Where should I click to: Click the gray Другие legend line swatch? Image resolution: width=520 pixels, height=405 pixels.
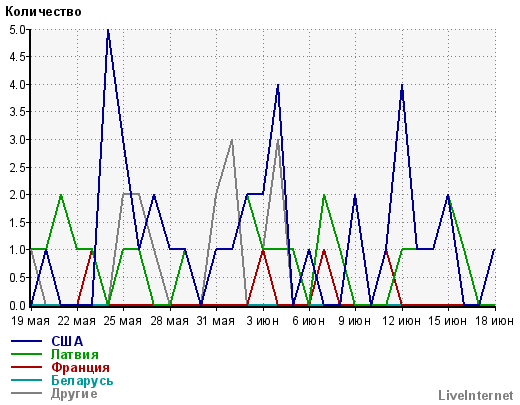tap(27, 393)
